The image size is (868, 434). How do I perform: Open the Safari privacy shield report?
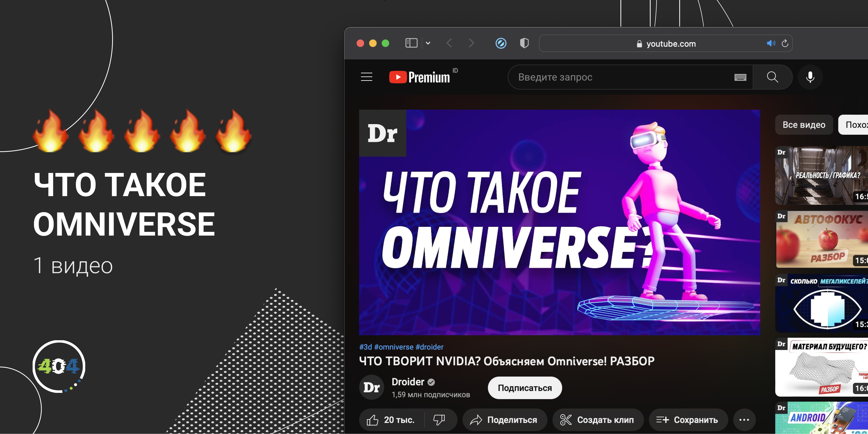pos(524,43)
